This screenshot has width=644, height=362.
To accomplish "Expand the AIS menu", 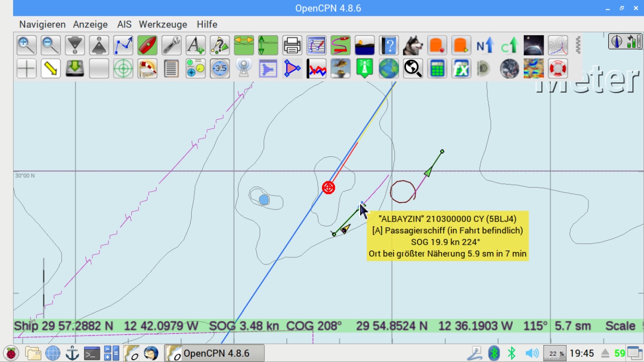I will point(124,24).
